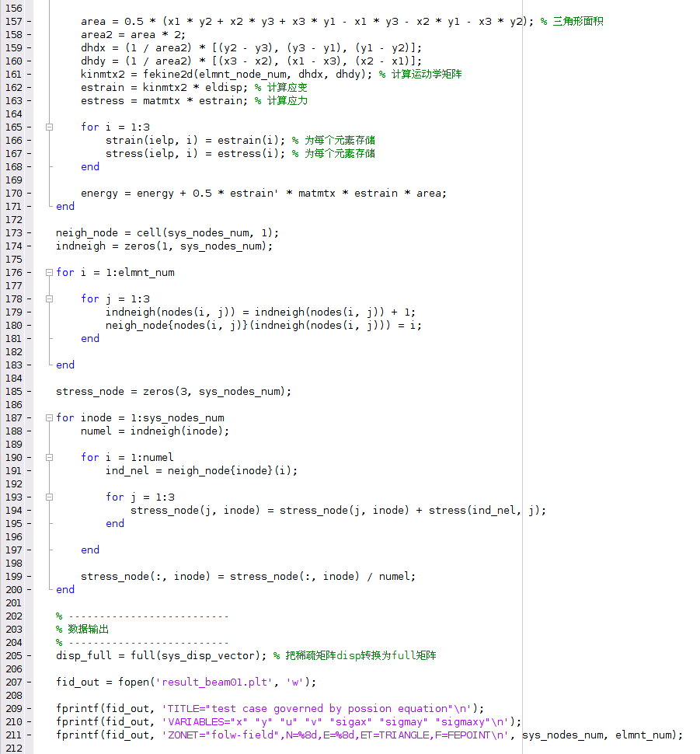Click the end keyword on line 171
The height and width of the screenshot is (754, 700).
point(64,206)
